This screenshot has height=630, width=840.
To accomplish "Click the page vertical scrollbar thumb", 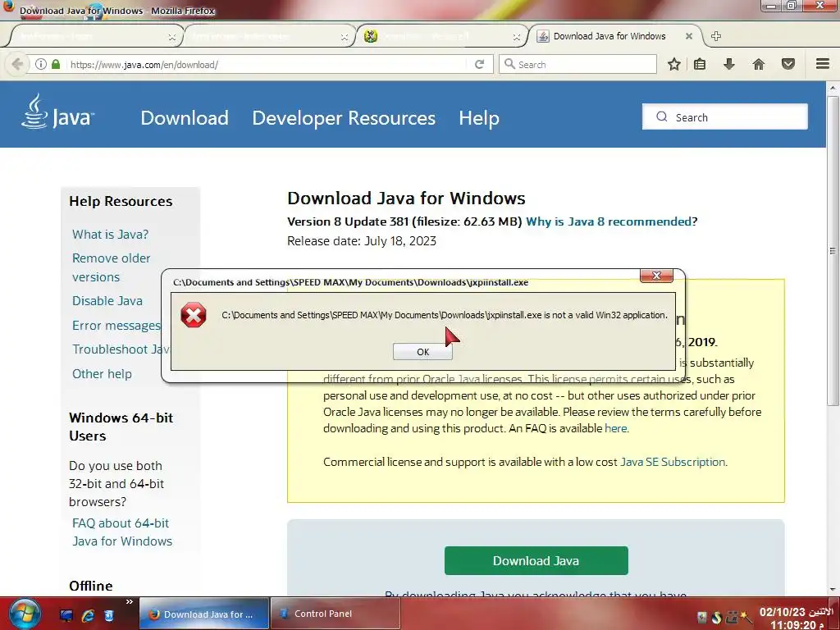I will (x=833, y=250).
